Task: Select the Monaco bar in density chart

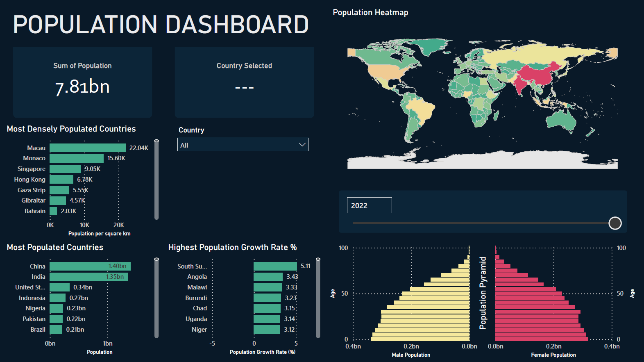Action: click(x=77, y=158)
